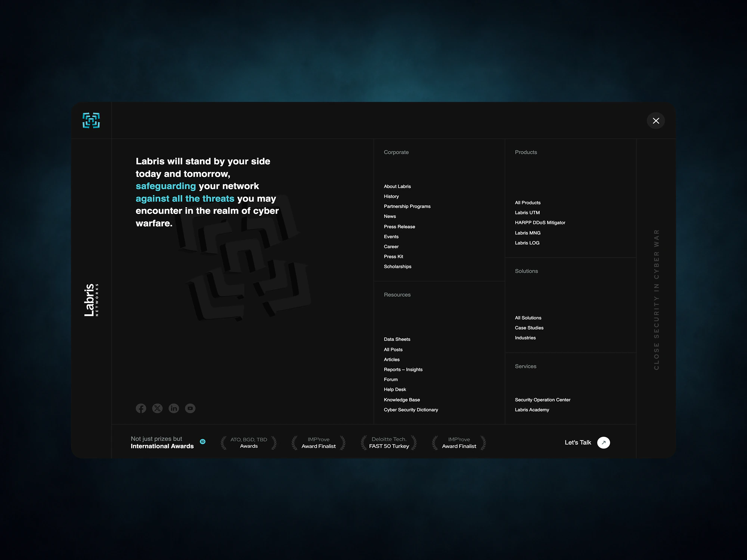Open HARPP DDoS Mitigator
Viewport: 747px width, 560px height.
540,223
